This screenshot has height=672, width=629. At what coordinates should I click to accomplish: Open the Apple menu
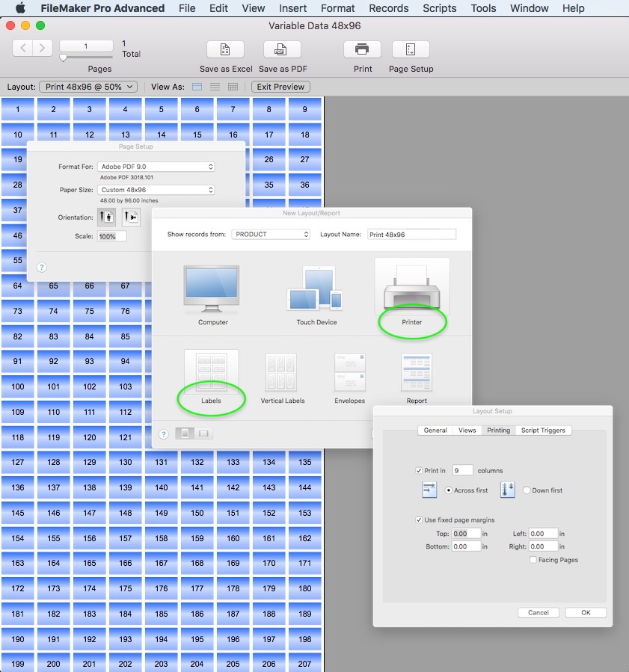click(x=20, y=8)
